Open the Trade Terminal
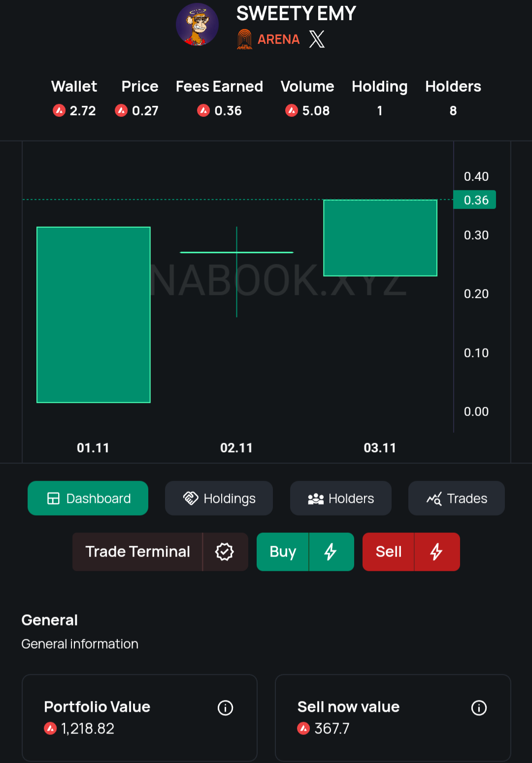 pyautogui.click(x=137, y=552)
